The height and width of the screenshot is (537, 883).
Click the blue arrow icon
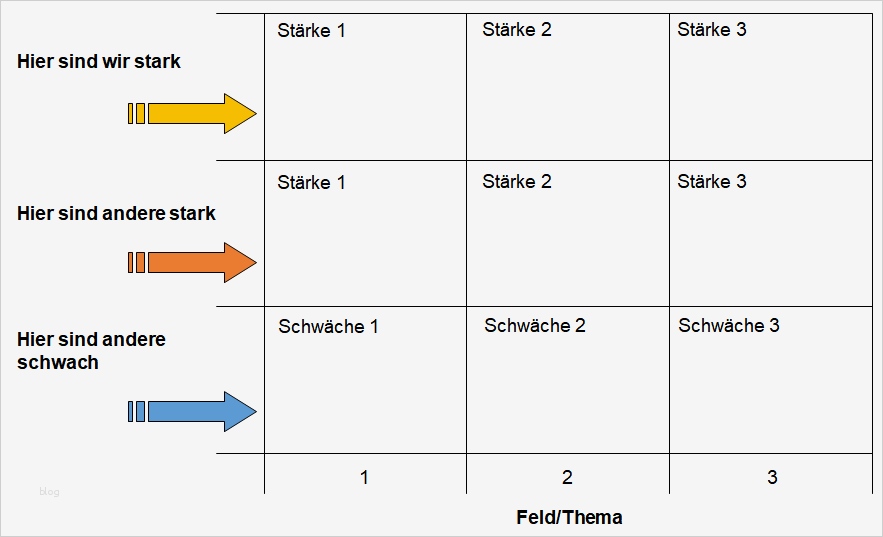point(193,411)
